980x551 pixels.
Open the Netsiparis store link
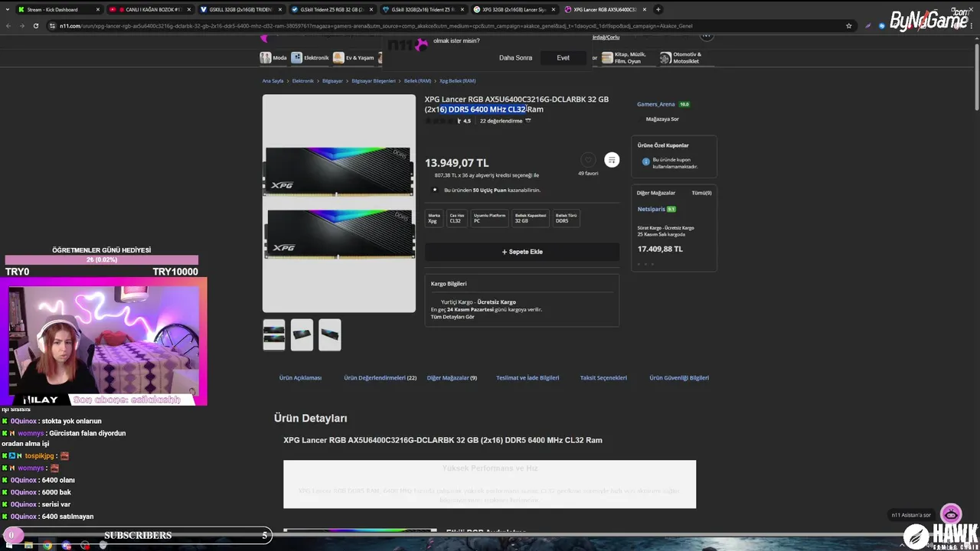coord(651,209)
